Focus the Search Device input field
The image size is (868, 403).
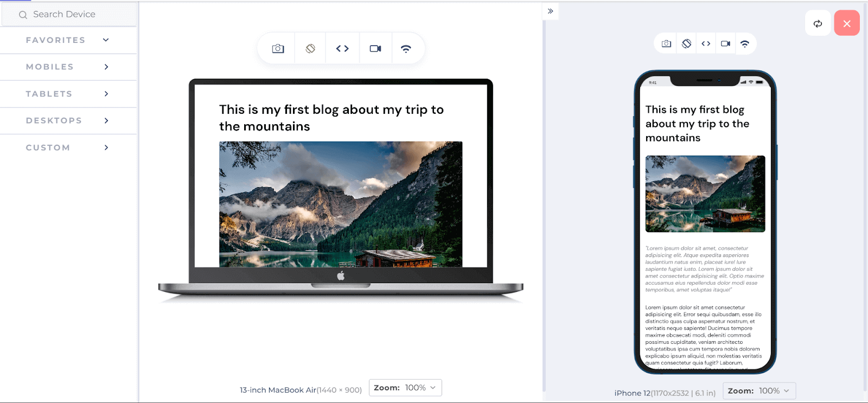point(69,15)
